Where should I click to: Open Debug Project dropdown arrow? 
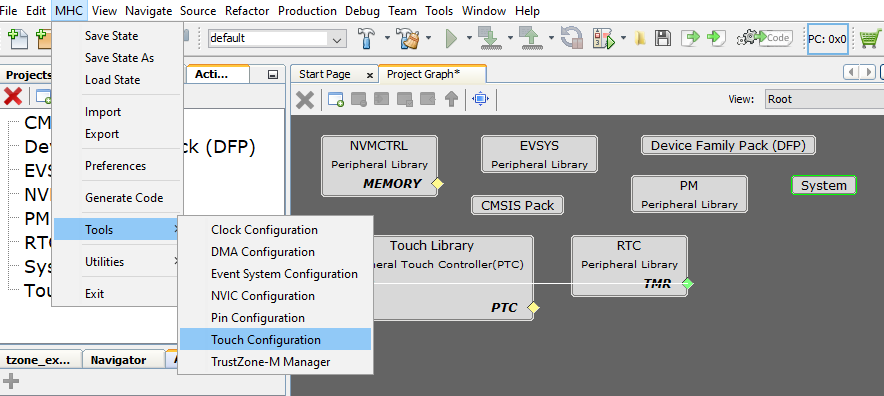623,38
